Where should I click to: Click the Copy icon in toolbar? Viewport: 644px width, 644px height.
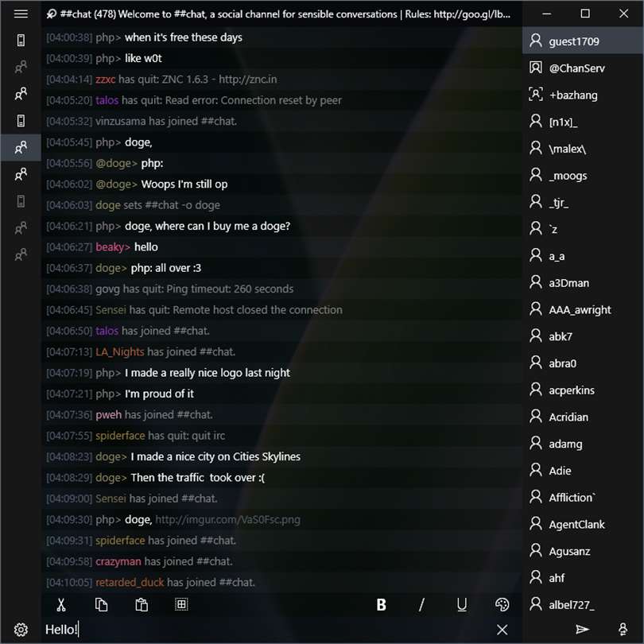[102, 604]
